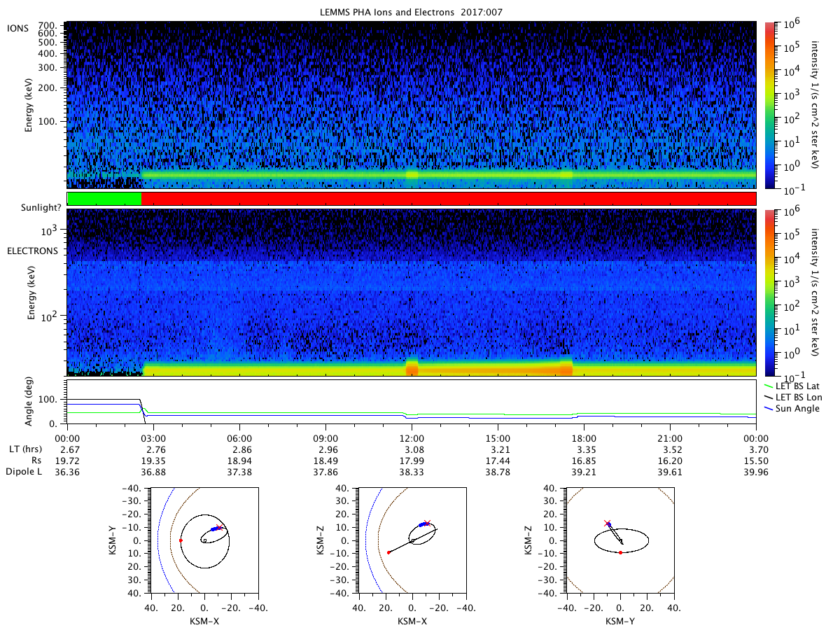This screenshot has width=840, height=630.
Task: Click the 06:00 time axis label
Action: pyautogui.click(x=239, y=438)
